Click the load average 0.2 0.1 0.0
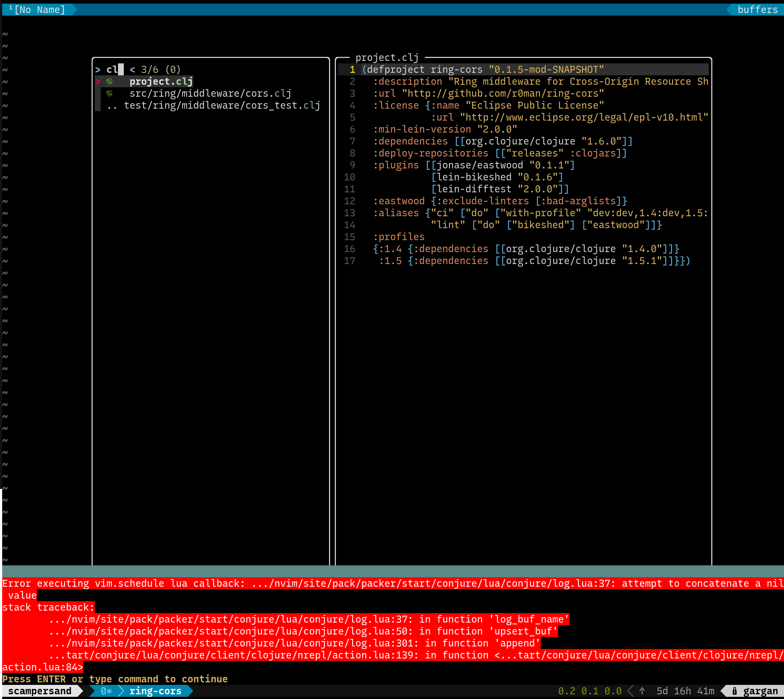Screen dimensions: 784x699 pos(589,691)
